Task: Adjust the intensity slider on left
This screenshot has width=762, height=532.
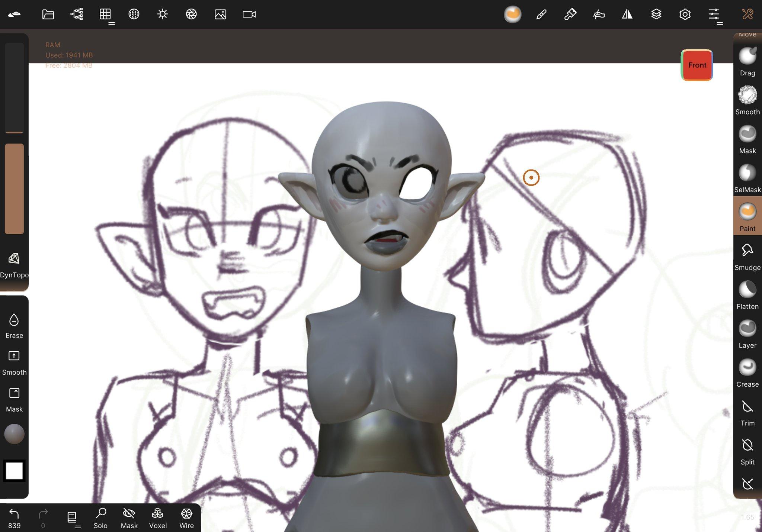Action: [14, 189]
